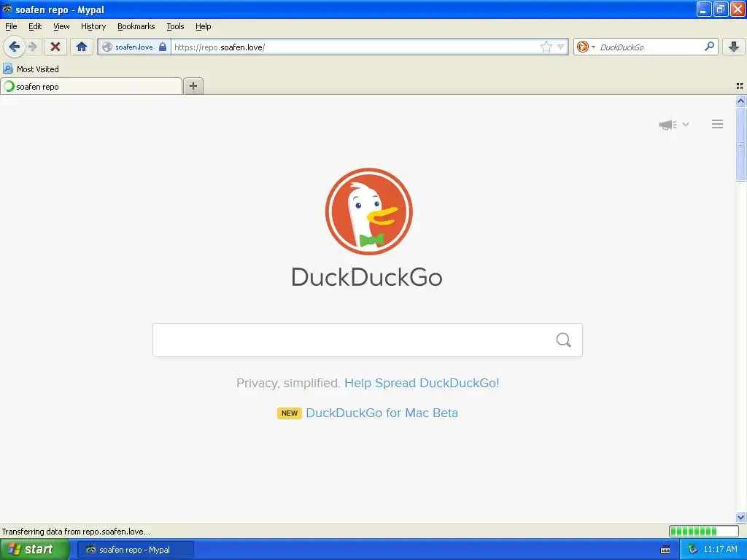
Task: Open the Windows Start button
Action: click(35, 549)
